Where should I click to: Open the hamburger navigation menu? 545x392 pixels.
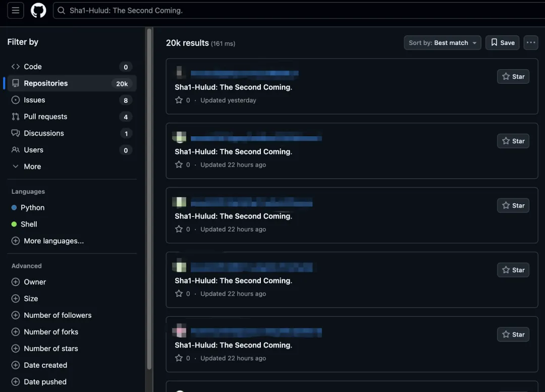15,10
